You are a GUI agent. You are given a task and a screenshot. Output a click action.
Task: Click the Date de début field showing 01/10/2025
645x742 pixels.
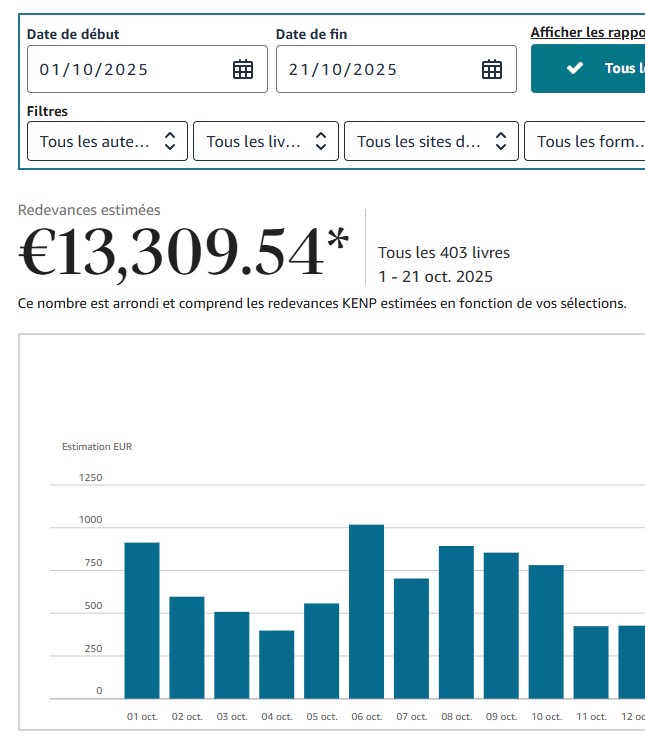coord(130,69)
